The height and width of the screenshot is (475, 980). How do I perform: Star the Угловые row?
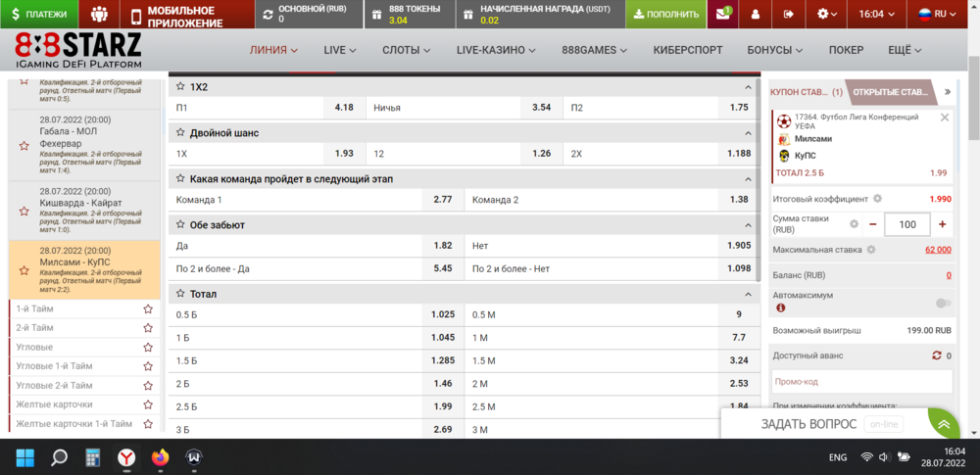click(148, 348)
